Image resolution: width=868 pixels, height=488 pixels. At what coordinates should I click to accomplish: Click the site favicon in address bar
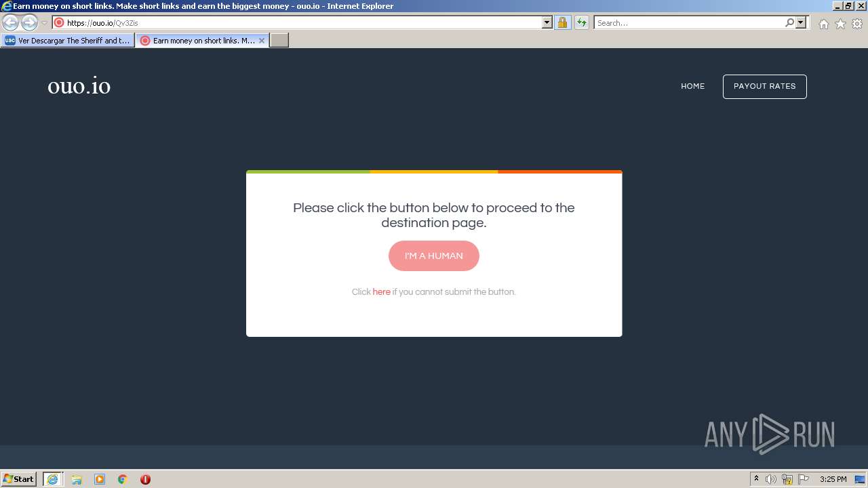pos(59,22)
